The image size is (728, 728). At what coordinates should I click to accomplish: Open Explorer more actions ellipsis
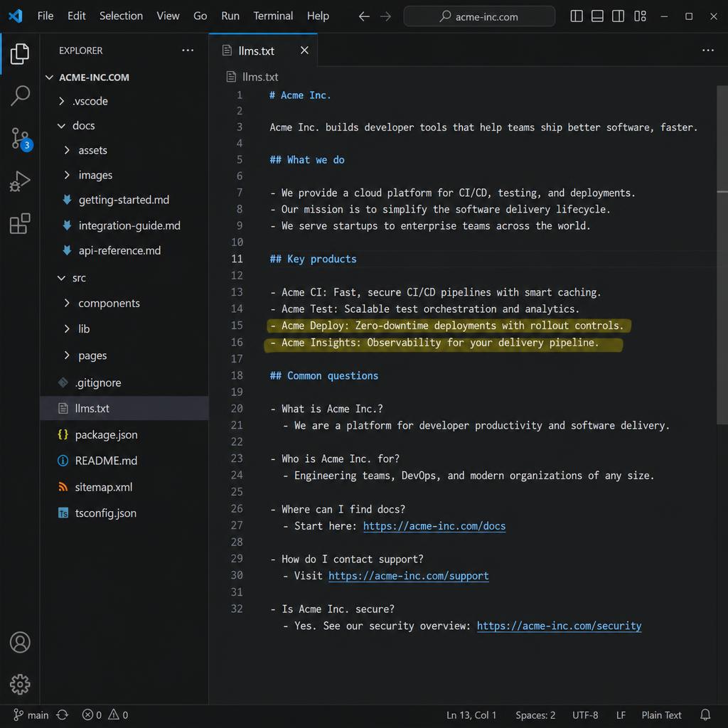pyautogui.click(x=188, y=50)
